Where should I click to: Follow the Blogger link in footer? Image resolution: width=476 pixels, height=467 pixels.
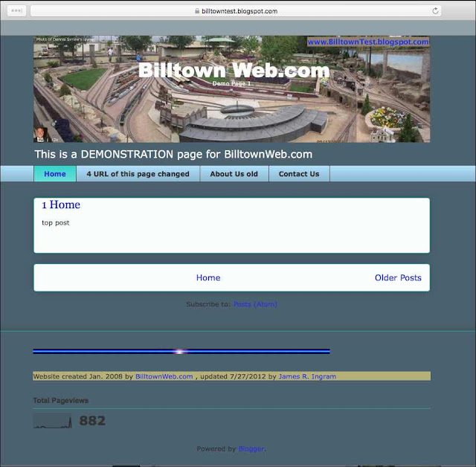click(251, 448)
